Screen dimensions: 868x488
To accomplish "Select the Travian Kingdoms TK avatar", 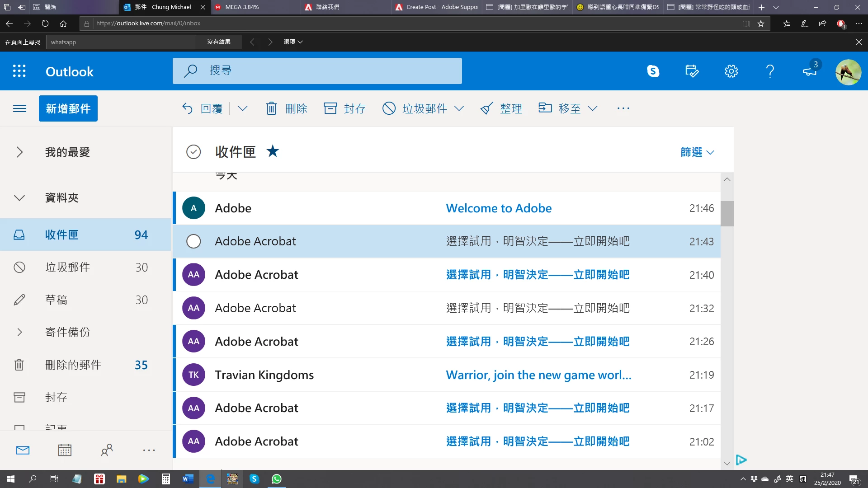I will (193, 375).
